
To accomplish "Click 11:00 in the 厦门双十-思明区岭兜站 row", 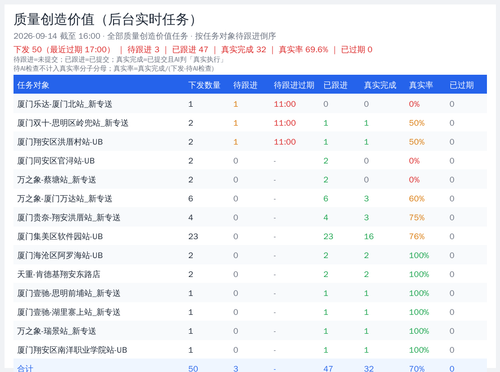I will (285, 123).
